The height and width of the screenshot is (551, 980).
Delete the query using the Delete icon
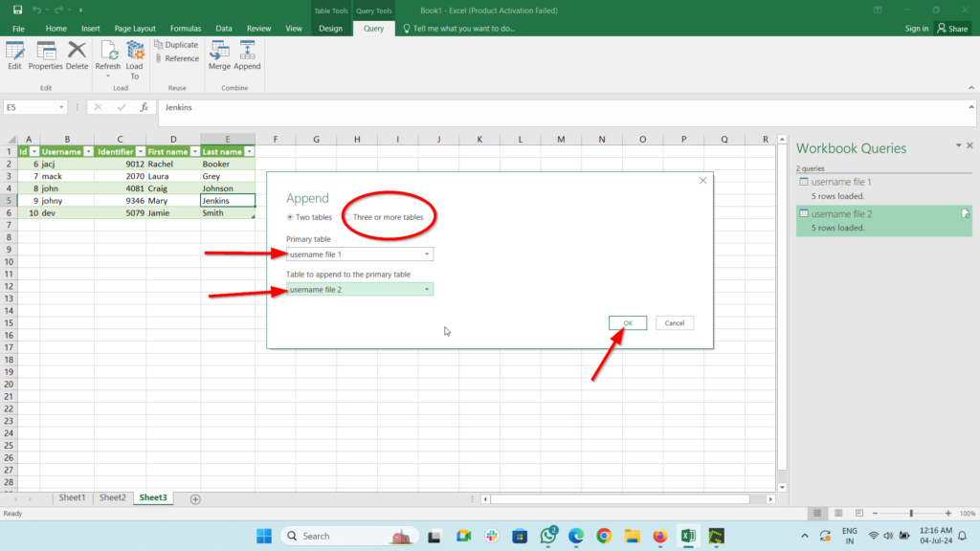click(x=77, y=55)
